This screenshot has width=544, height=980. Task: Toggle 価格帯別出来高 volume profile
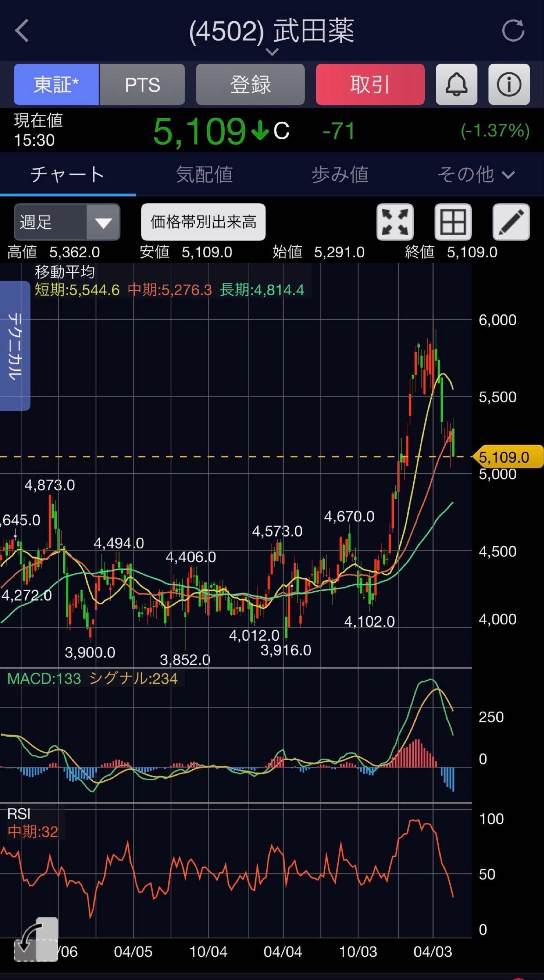tap(203, 222)
